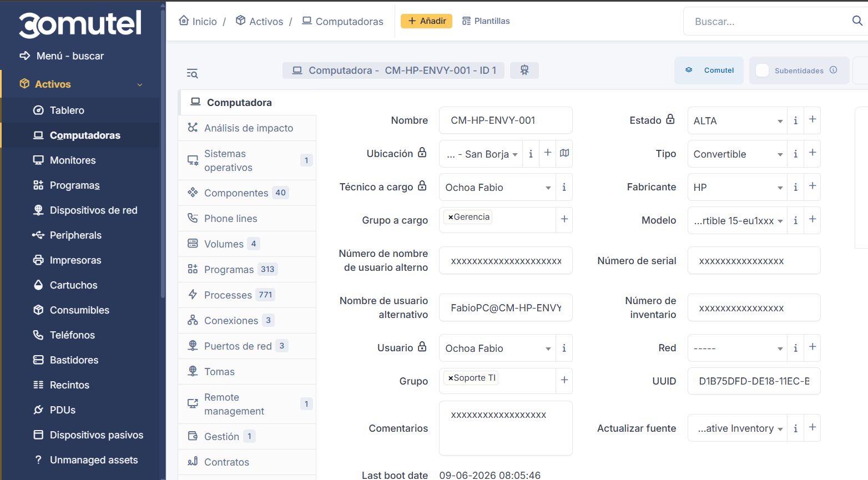This screenshot has width=868, height=480.
Task: Add a new Modelo with plus
Action: pyautogui.click(x=813, y=219)
